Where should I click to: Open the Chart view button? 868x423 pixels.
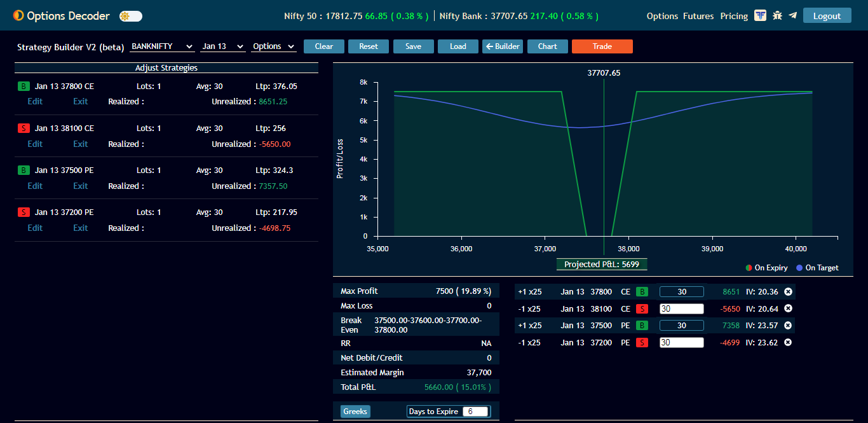548,46
